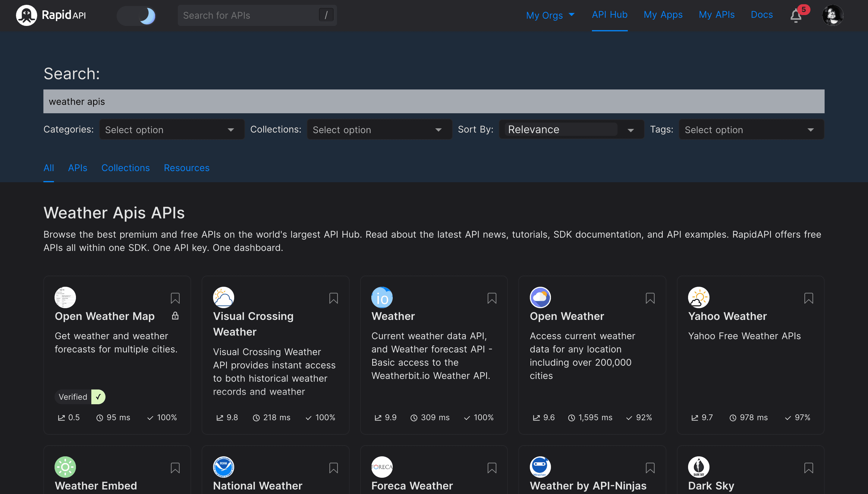The width and height of the screenshot is (868, 494).
Task: Click the Weather by Weatherbit.io API icon
Action: (x=382, y=297)
